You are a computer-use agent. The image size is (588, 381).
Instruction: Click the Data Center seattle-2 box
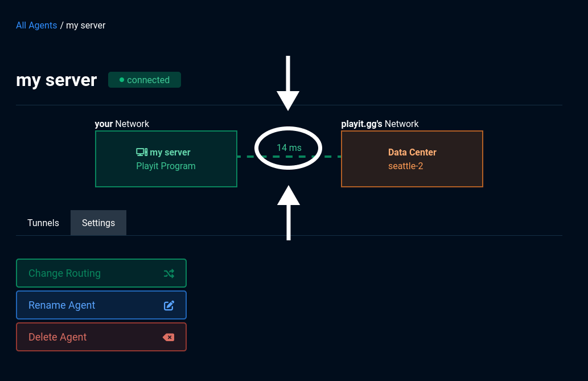click(x=412, y=159)
